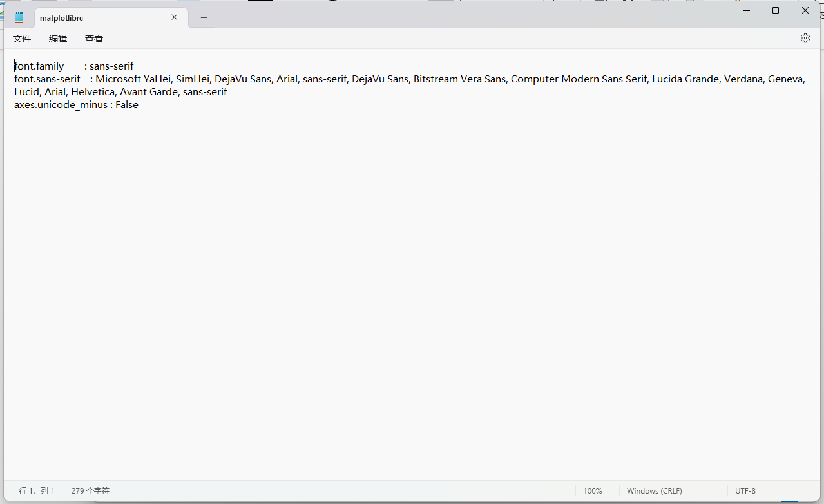Click the Verdana font name
Viewport: 824px width, 504px height.
click(743, 79)
